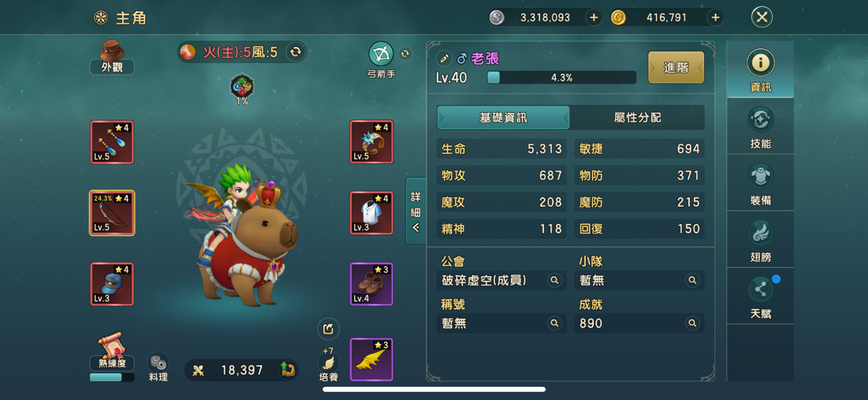Add gold coins with plus button
Image resolution: width=868 pixels, height=400 pixels.
click(716, 17)
